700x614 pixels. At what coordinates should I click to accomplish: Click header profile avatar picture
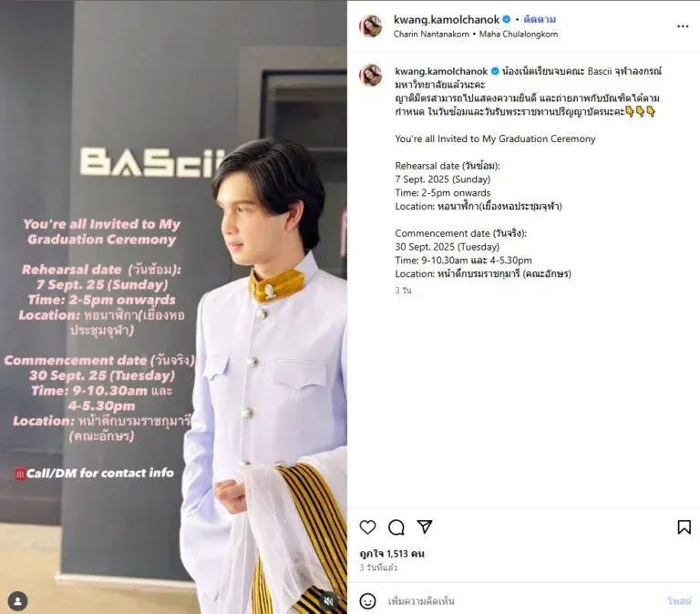(371, 26)
